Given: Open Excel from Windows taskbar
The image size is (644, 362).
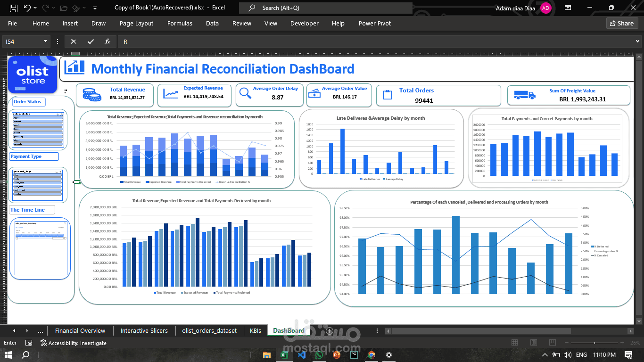Looking at the screenshot, I should [x=284, y=354].
